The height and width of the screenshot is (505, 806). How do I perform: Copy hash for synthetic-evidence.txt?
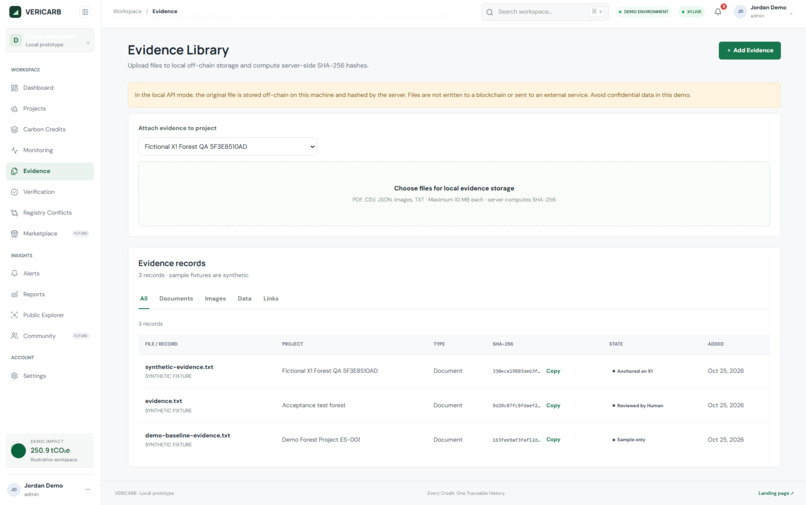point(553,371)
